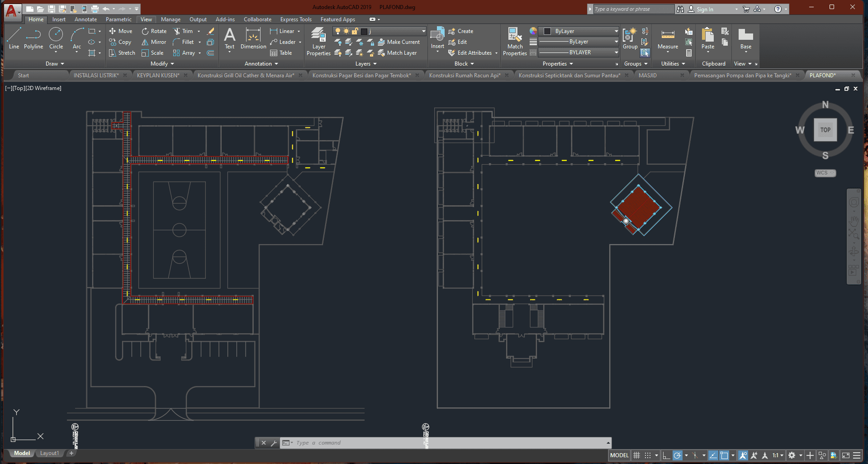868x464 pixels.
Task: Click the Sign In button
Action: pyautogui.click(x=704, y=9)
